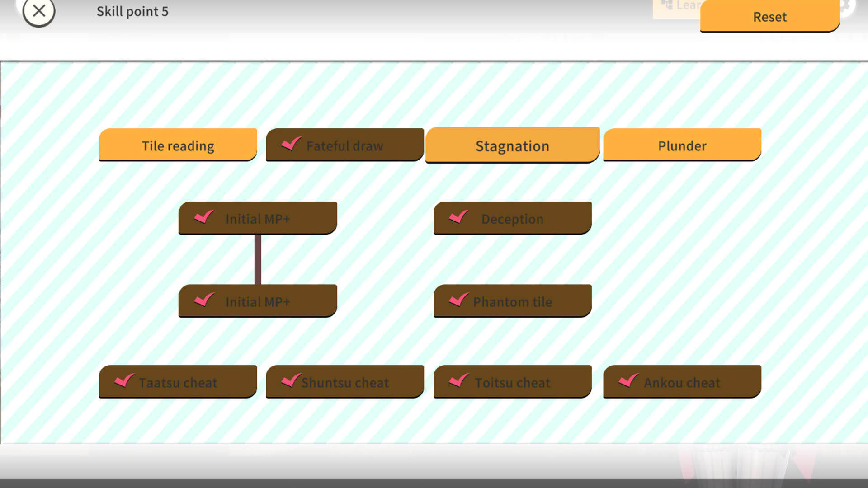The width and height of the screenshot is (868, 488).
Task: Click the Skill point 5 label
Action: (132, 11)
